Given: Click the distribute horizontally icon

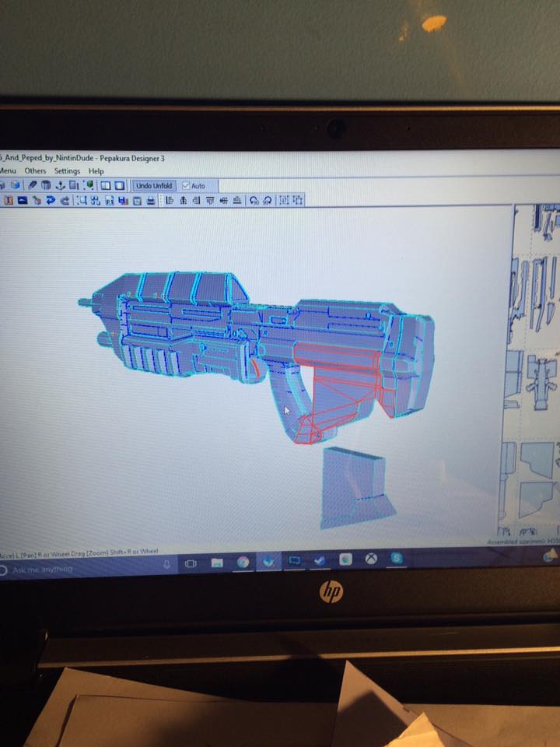Looking at the screenshot, I should click(284, 200).
